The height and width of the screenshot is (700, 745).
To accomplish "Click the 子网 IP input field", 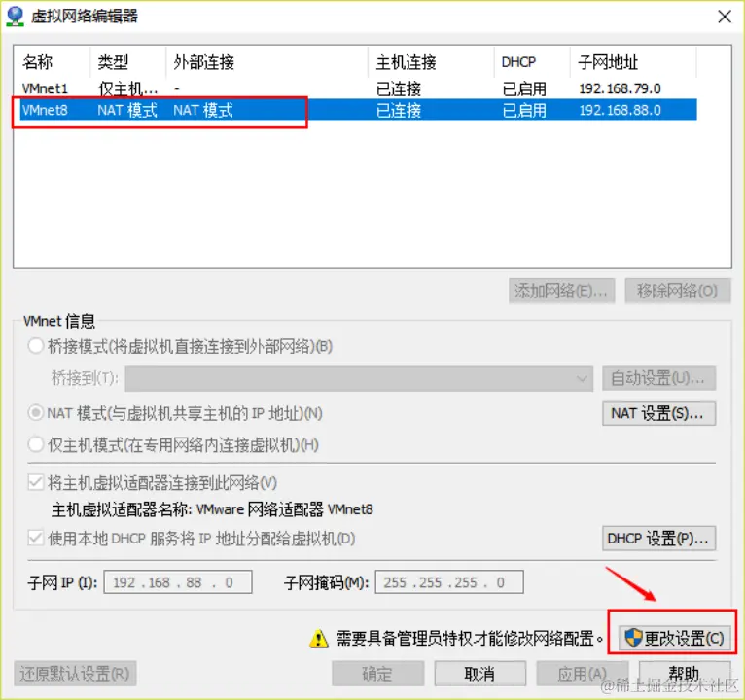I will click(x=178, y=582).
